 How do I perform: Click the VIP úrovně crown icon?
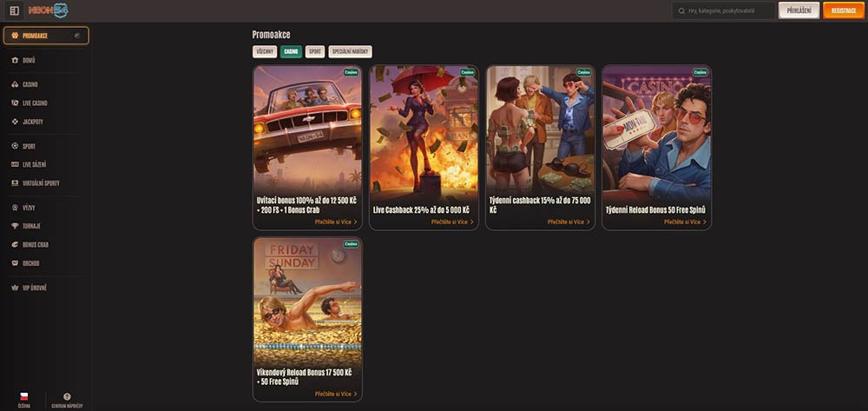pyautogui.click(x=15, y=288)
